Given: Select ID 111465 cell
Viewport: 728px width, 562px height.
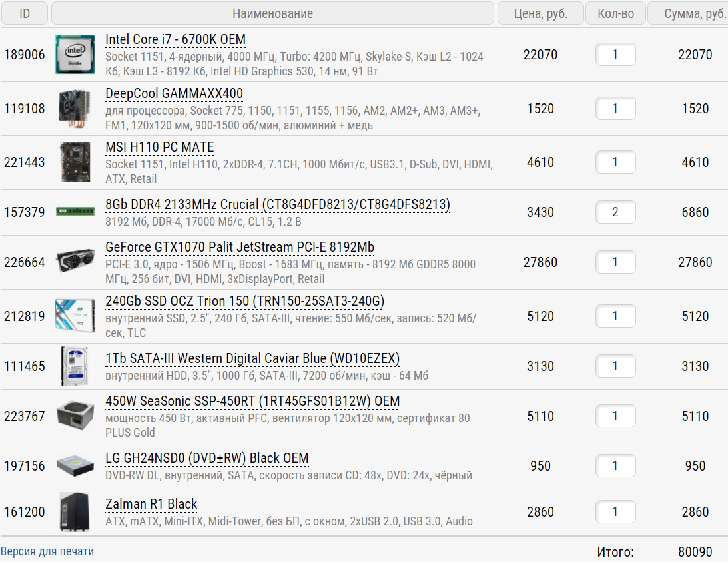Looking at the screenshot, I should [x=25, y=366].
